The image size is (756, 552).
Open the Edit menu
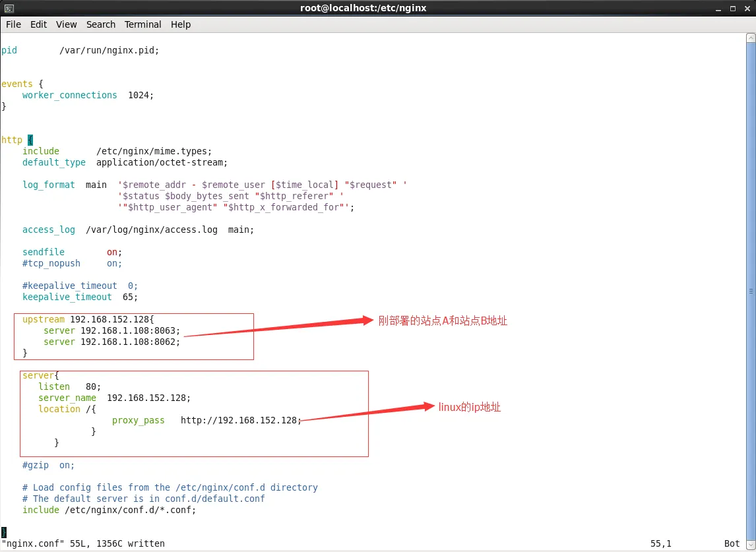(x=39, y=24)
